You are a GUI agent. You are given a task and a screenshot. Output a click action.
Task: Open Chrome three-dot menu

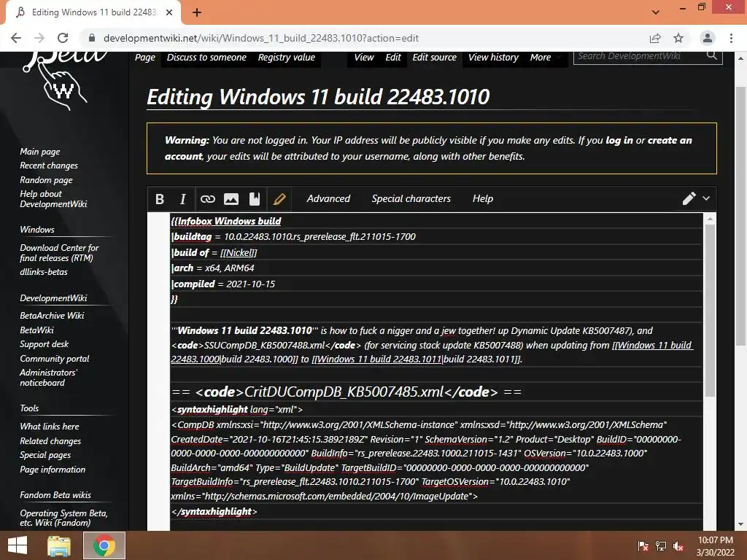coord(731,38)
